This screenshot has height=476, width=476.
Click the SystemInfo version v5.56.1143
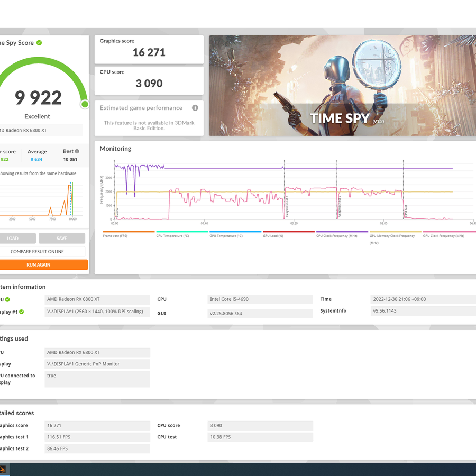point(423,311)
